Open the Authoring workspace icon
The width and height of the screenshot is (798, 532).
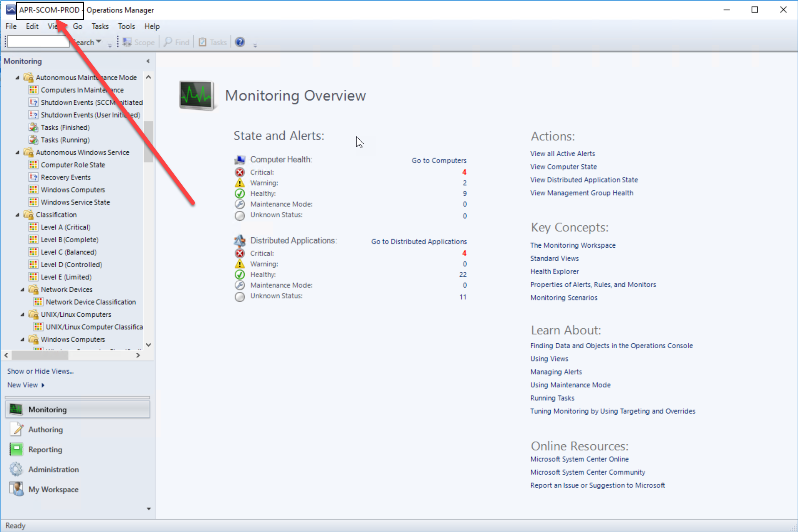tap(17, 429)
